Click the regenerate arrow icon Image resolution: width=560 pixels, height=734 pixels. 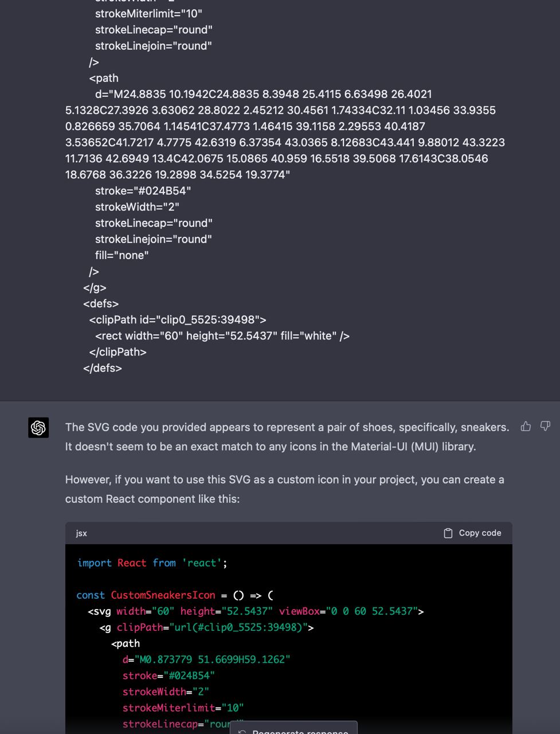coord(242,732)
